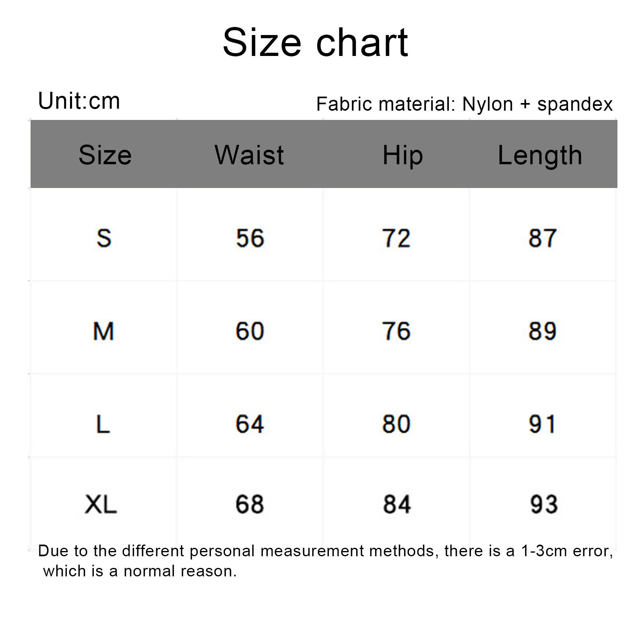Viewport: 644px width, 644px height.
Task: Click waist value 56 for size S
Action: pyautogui.click(x=250, y=238)
